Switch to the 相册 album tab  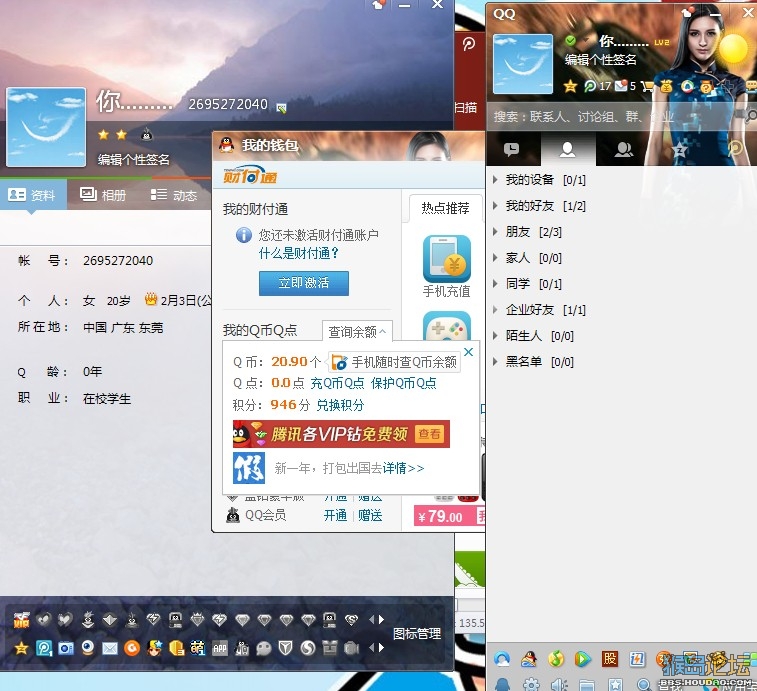(103, 195)
